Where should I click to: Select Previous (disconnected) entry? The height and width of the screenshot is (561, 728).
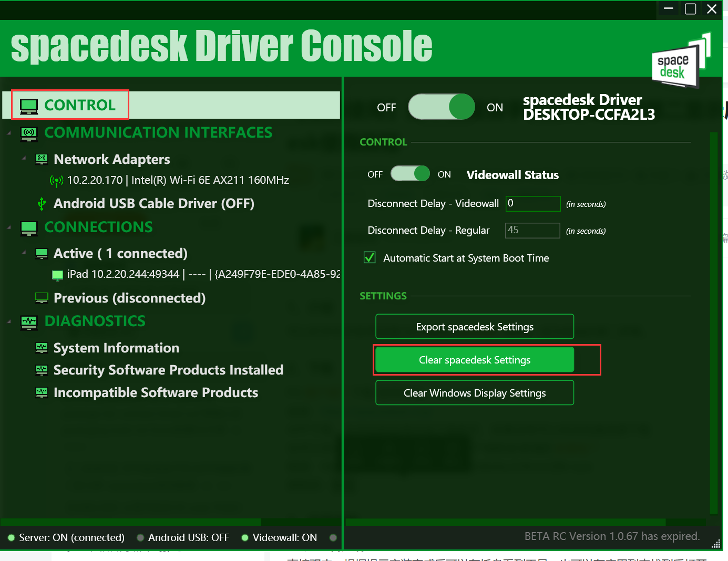click(129, 298)
